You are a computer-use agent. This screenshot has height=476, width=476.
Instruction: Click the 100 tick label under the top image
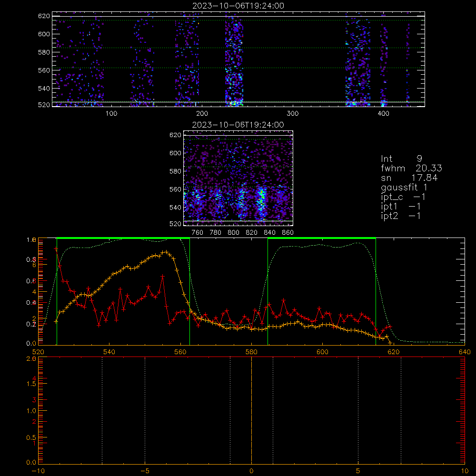[x=111, y=114]
